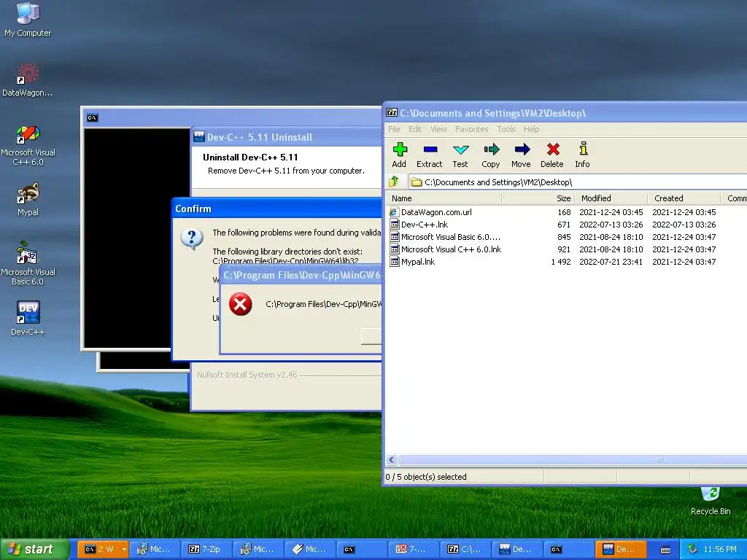Open the File menu in 7-Zip
The image size is (747, 560).
tap(394, 129)
